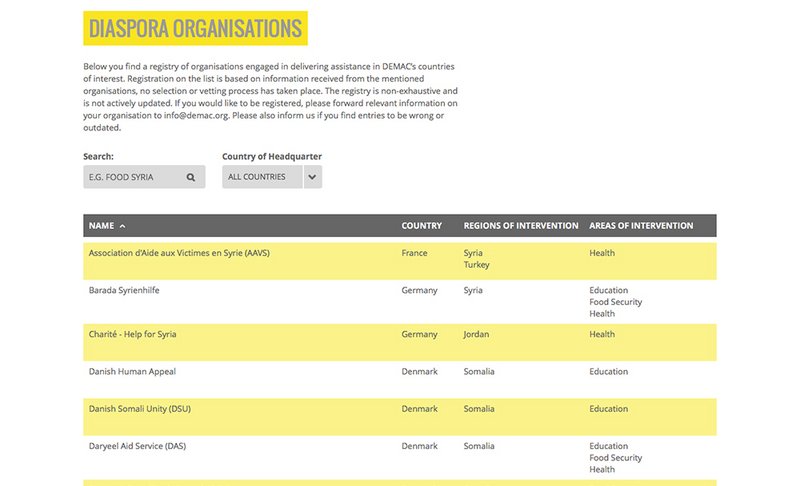Click Health in the AAVS row
The image size is (800, 486).
[x=602, y=253]
